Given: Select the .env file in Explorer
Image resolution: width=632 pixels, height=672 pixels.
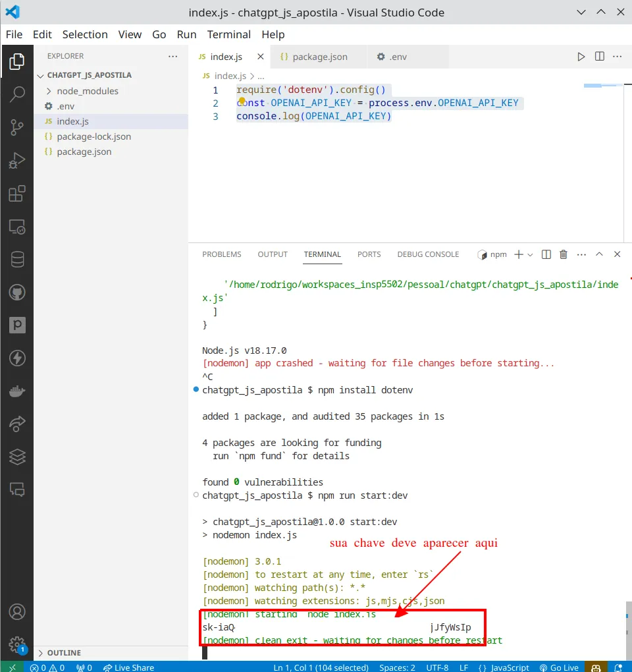Looking at the screenshot, I should tap(111, 106).
